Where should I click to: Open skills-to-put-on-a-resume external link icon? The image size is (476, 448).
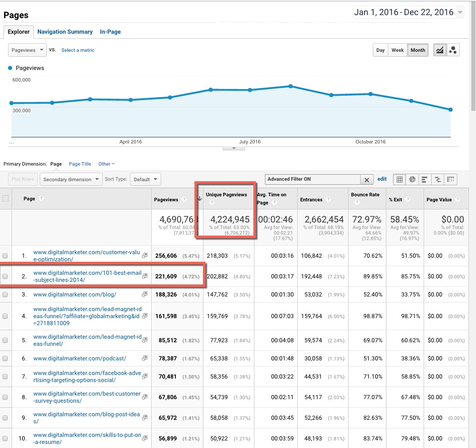tap(145, 438)
